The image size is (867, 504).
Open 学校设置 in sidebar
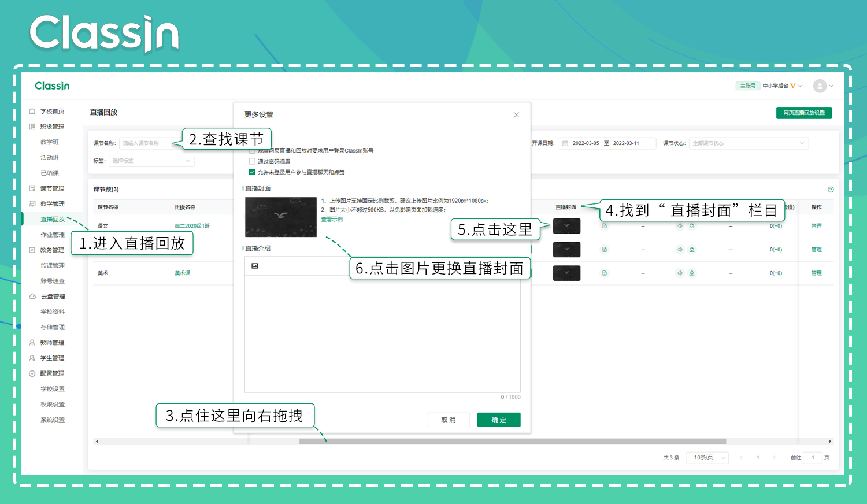(53, 389)
